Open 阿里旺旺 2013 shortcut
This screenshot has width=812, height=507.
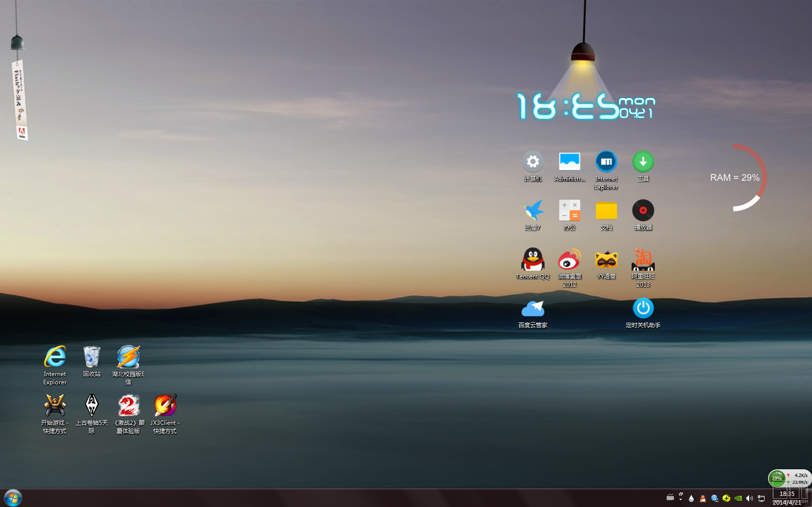click(643, 260)
